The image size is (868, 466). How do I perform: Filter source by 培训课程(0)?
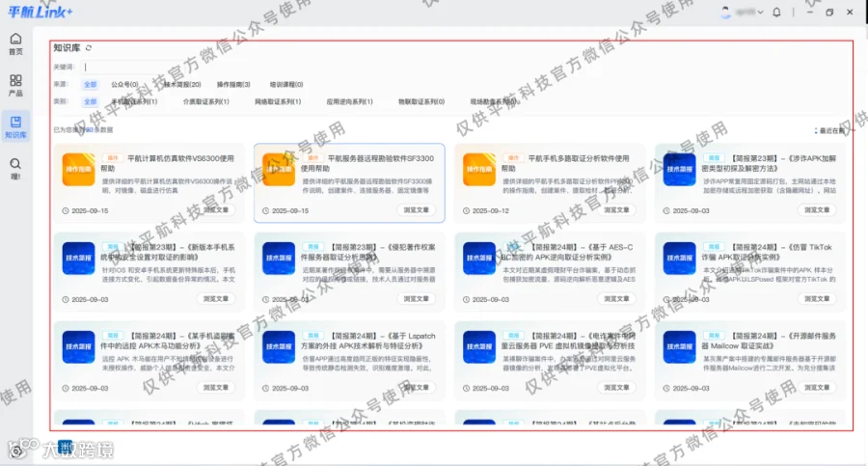tap(286, 85)
